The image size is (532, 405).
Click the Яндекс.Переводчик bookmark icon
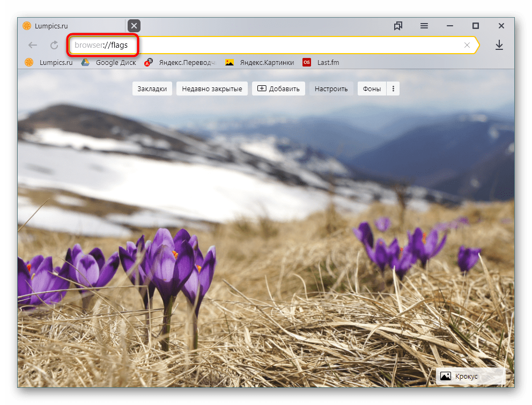click(x=149, y=62)
